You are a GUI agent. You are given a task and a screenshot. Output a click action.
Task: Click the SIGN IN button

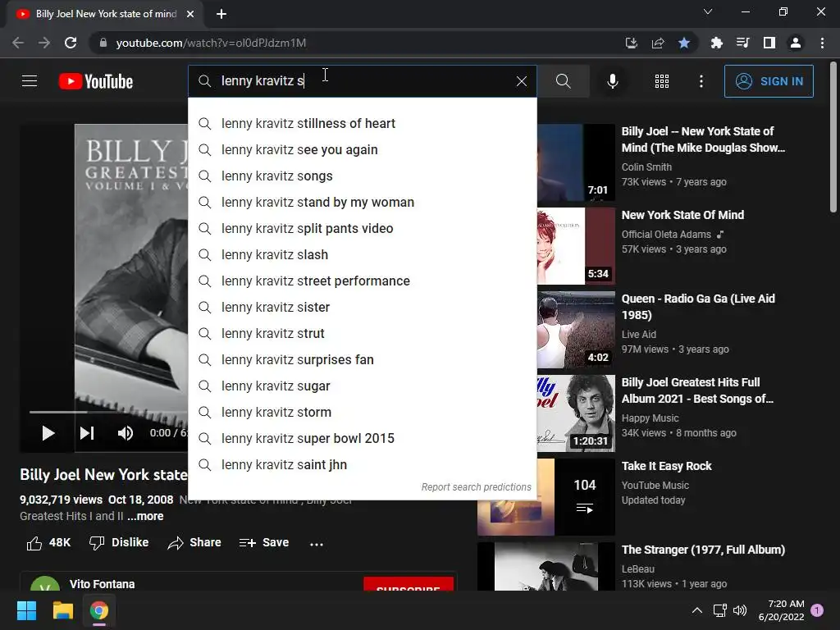point(768,81)
